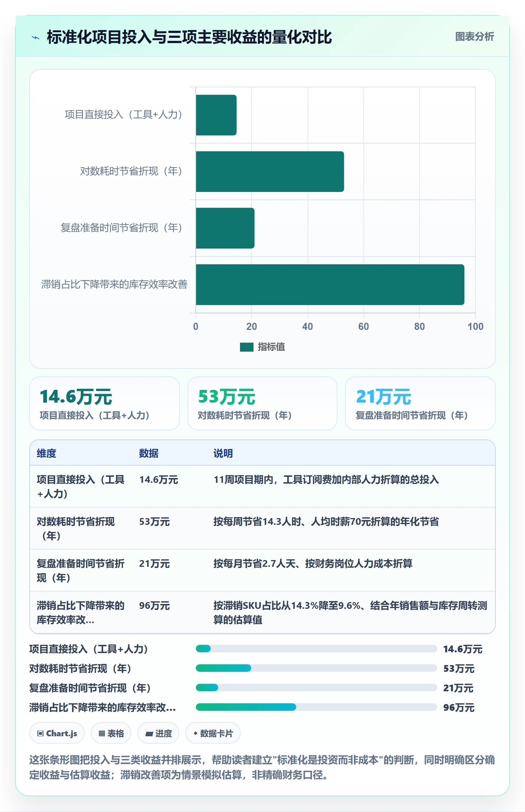
Task: Select the 数据卡片 tag
Action: (213, 733)
